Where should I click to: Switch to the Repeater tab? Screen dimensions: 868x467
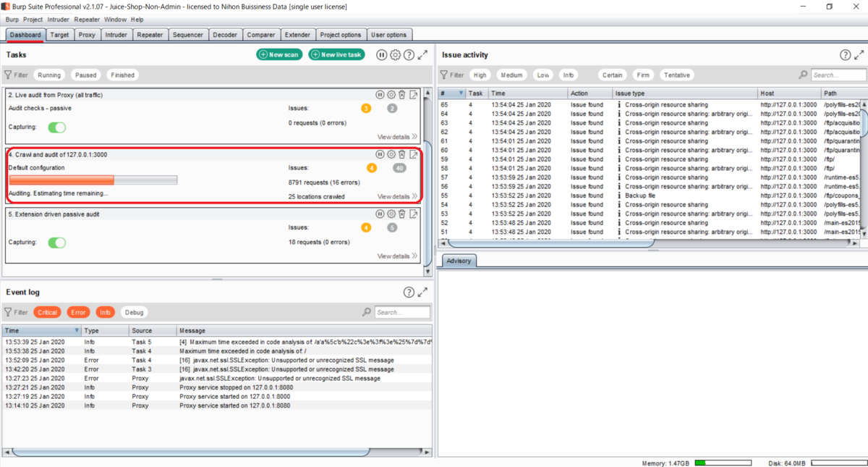click(x=150, y=35)
